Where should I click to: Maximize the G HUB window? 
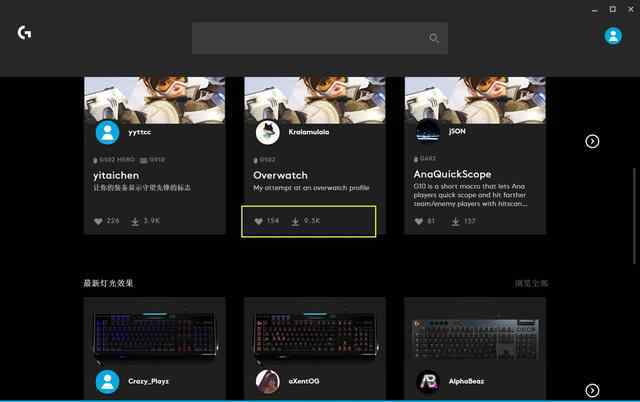pyautogui.click(x=612, y=9)
